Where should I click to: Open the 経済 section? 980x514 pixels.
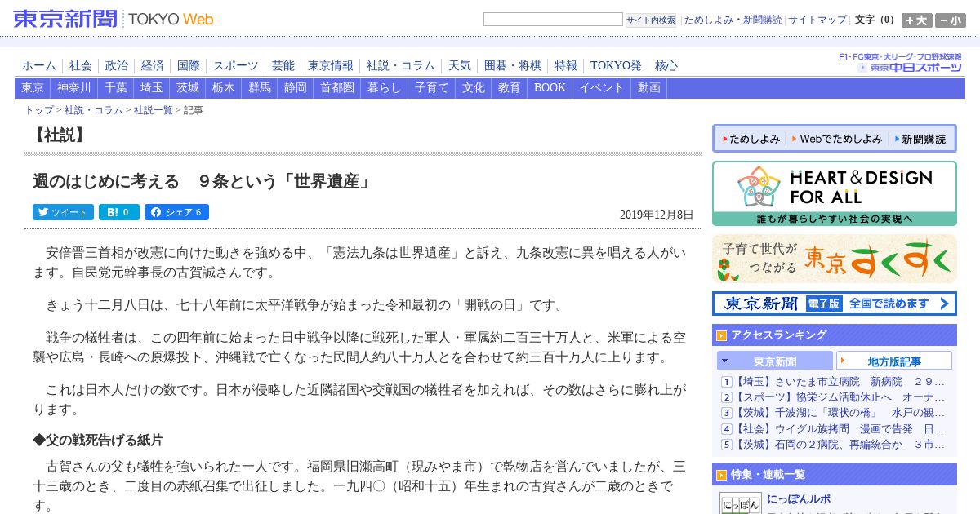point(153,66)
